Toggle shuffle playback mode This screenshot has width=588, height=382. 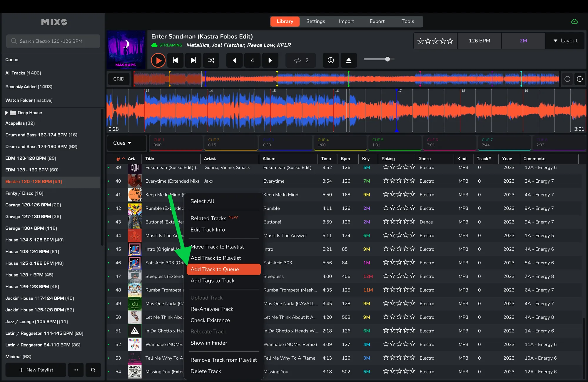coord(211,60)
